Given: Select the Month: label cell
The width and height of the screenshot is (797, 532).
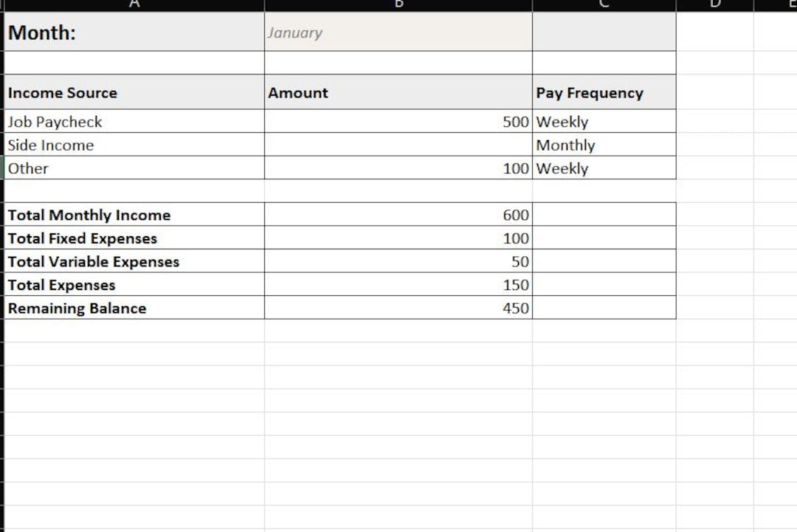Looking at the screenshot, I should (x=134, y=32).
